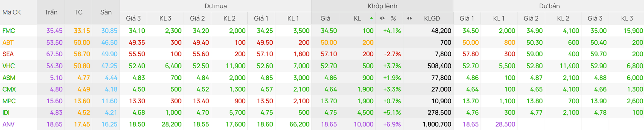Screen dimensions: 644x130
Task: Click the KLGD column header label
Action: coord(432,18)
